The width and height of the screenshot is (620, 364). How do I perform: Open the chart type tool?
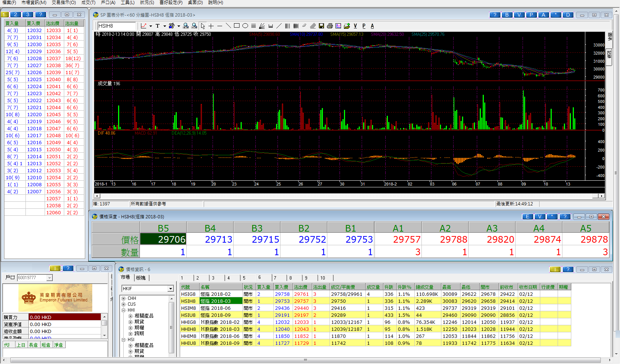(144, 26)
